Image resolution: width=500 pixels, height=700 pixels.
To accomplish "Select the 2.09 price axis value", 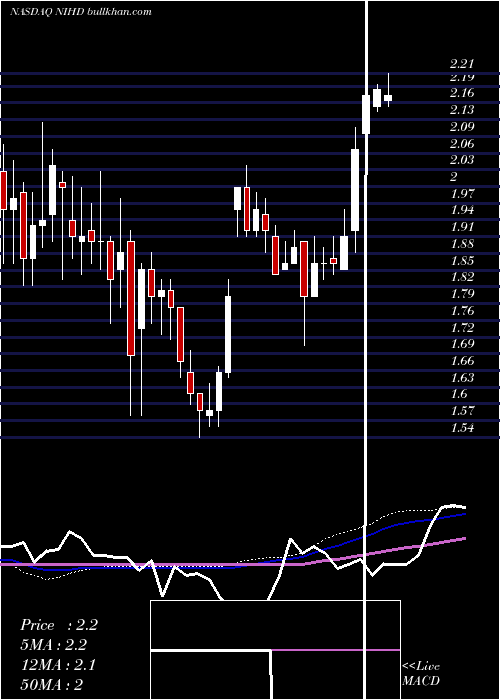I will point(462,126).
